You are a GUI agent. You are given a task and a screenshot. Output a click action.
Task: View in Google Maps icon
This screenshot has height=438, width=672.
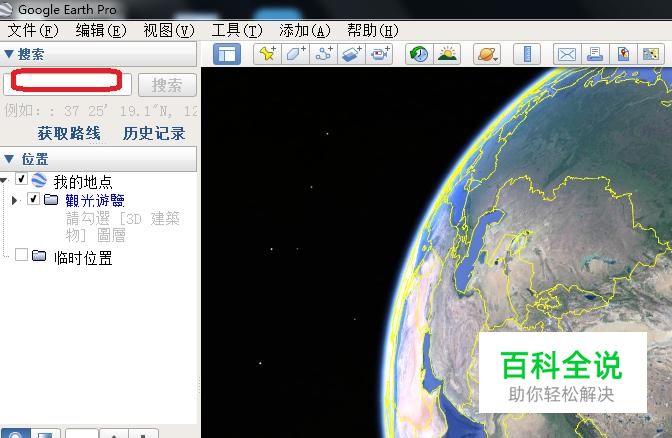pyautogui.click(x=651, y=54)
